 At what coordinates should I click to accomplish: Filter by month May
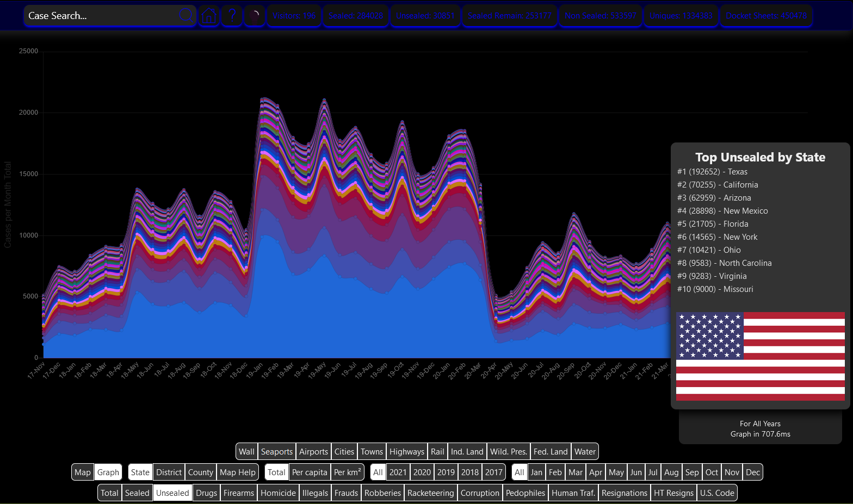pyautogui.click(x=616, y=472)
